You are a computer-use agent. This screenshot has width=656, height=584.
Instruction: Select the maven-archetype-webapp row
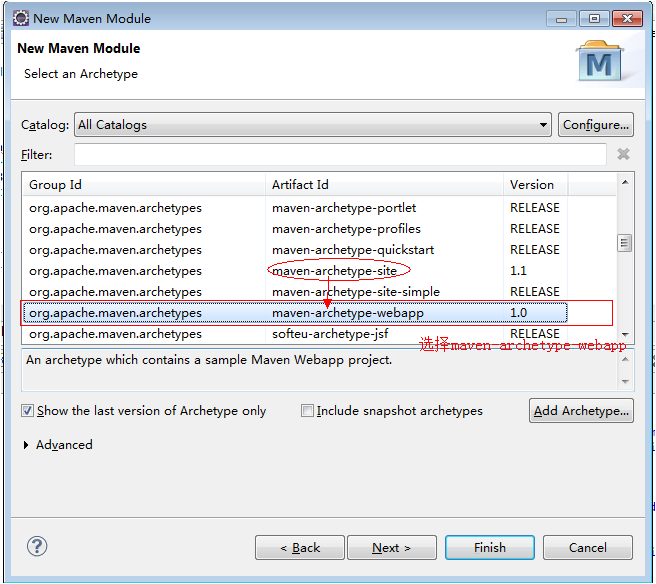295,313
